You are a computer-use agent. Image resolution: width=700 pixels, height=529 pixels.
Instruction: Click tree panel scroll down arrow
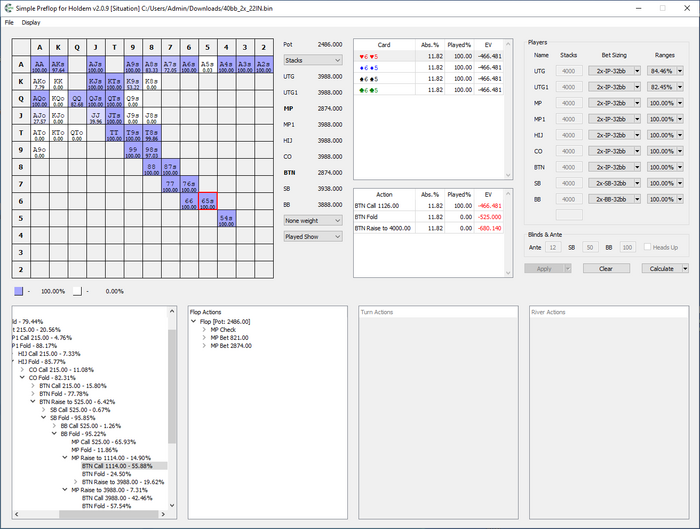pyautogui.click(x=172, y=506)
